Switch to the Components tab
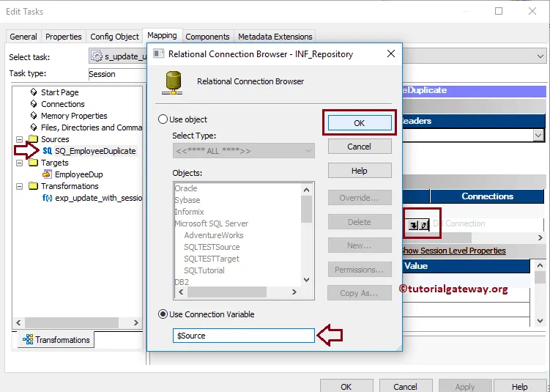Image resolution: width=550 pixels, height=392 pixels. tap(207, 37)
